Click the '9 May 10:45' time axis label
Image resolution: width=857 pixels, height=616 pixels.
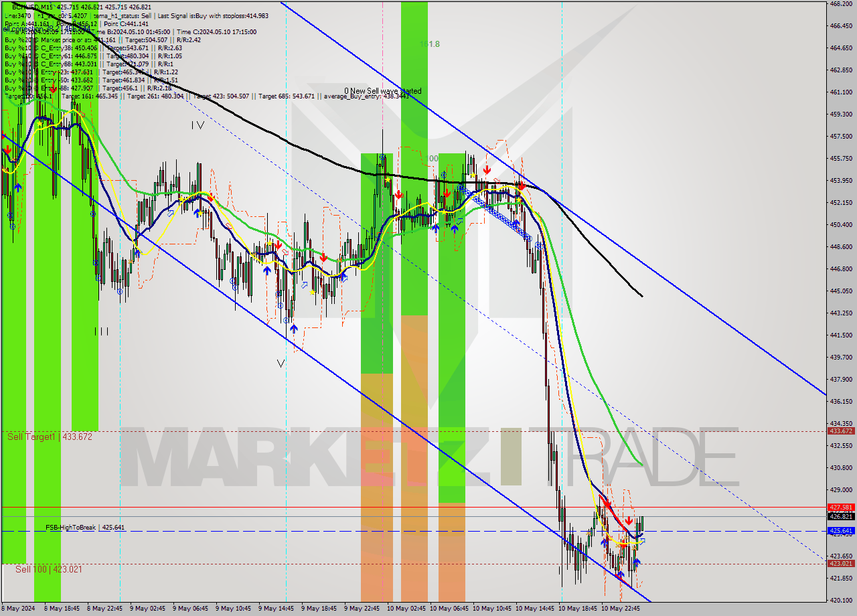click(x=233, y=609)
